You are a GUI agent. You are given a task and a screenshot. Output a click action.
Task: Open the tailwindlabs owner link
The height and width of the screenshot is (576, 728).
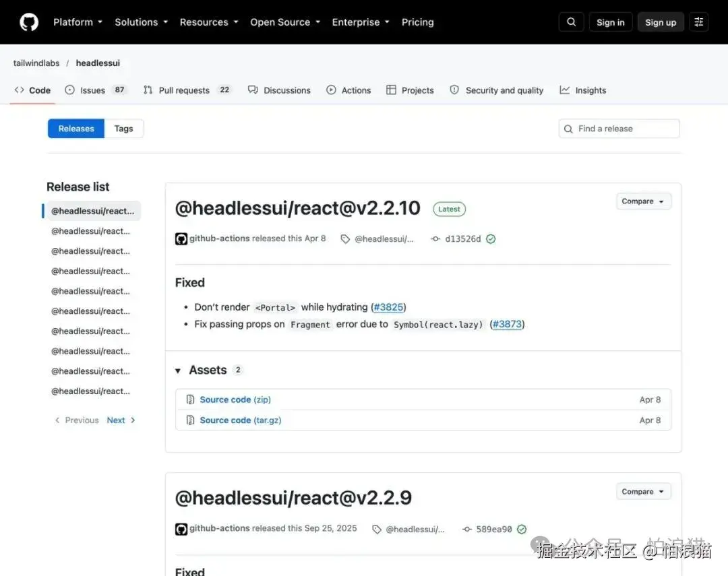36,63
